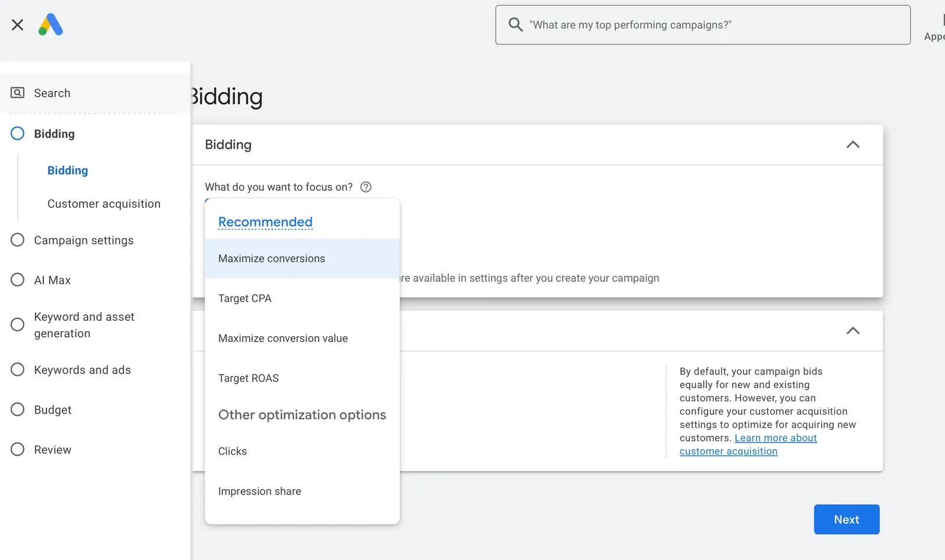Go to Campaign settings in the sidebar
This screenshot has height=560, width=945.
[x=84, y=240]
